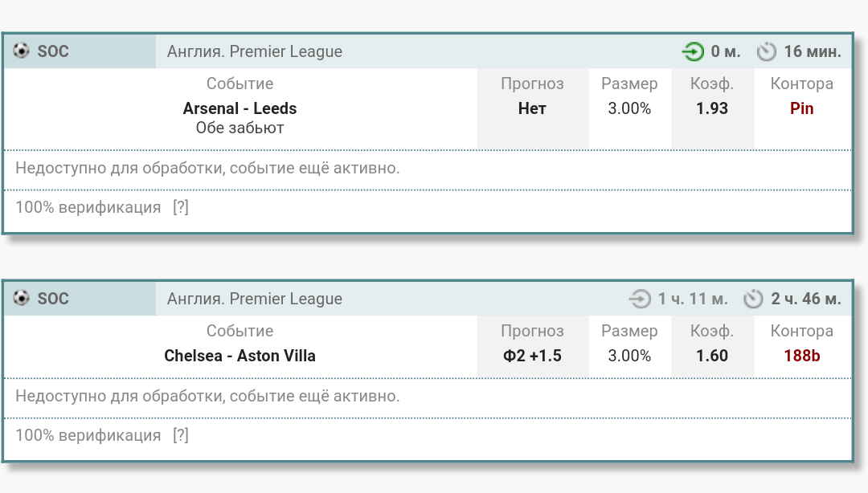The height and width of the screenshot is (493, 868).
Task: Open the [?] help in Arsenal card
Action: pyautogui.click(x=181, y=207)
